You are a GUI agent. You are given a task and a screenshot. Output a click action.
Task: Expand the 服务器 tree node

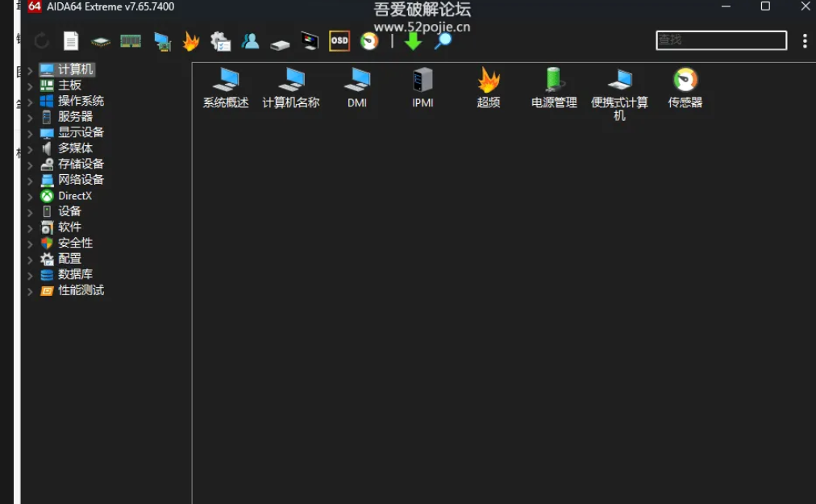click(30, 118)
